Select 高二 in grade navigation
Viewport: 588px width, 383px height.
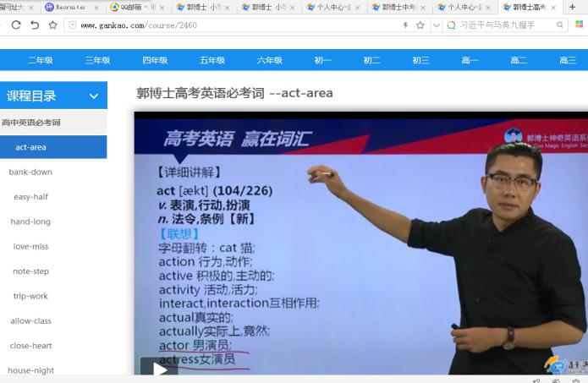click(x=519, y=60)
